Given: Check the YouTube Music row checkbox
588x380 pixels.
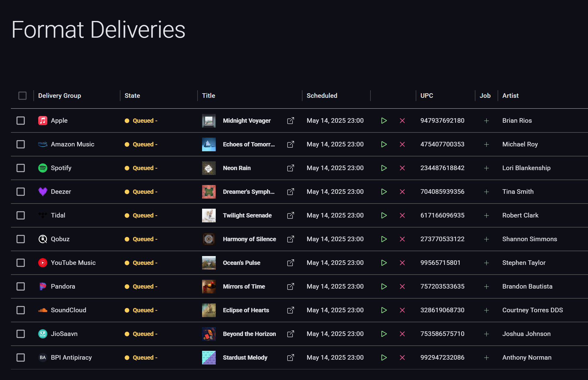Looking at the screenshot, I should coord(21,263).
